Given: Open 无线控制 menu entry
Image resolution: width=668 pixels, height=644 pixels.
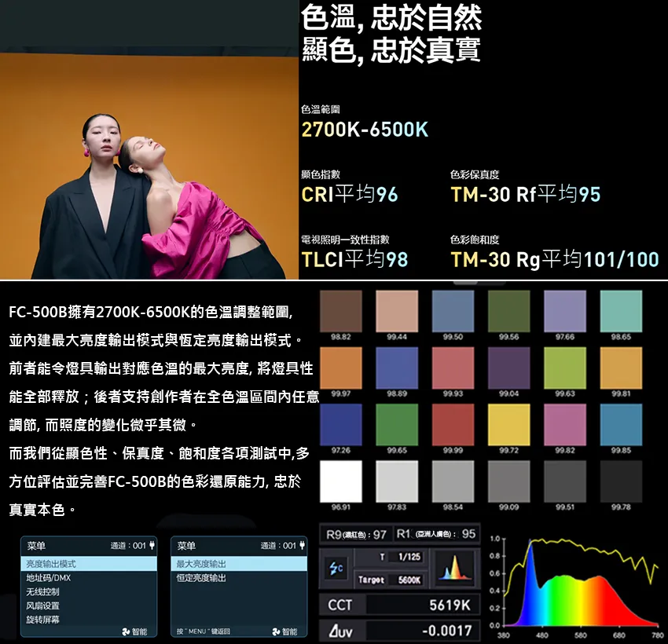Looking at the screenshot, I should coord(42,591).
